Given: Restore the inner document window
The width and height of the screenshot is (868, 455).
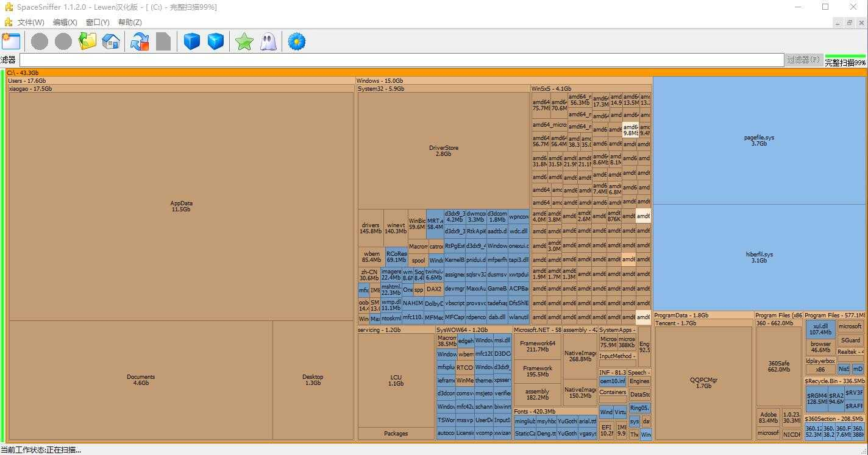Looking at the screenshot, I should (x=849, y=23).
